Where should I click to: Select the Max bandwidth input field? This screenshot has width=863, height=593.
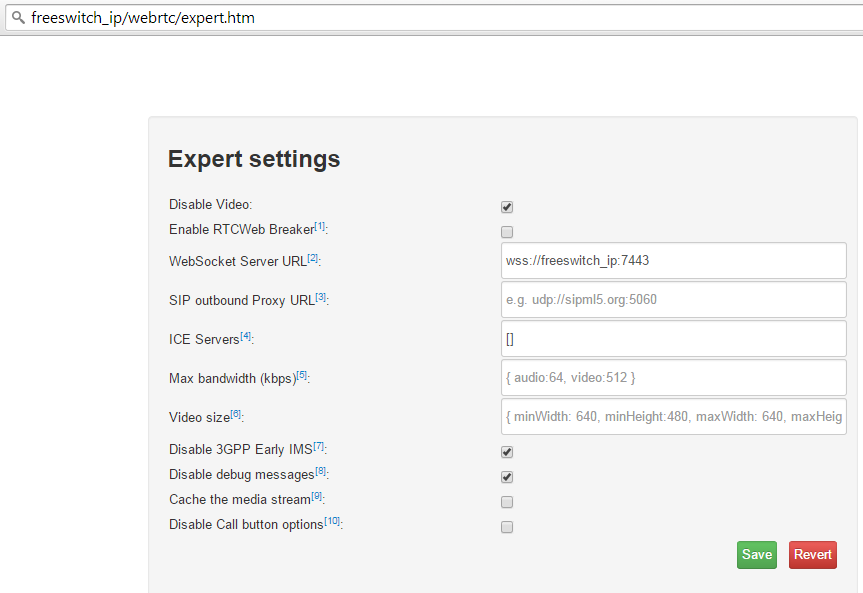(x=674, y=378)
